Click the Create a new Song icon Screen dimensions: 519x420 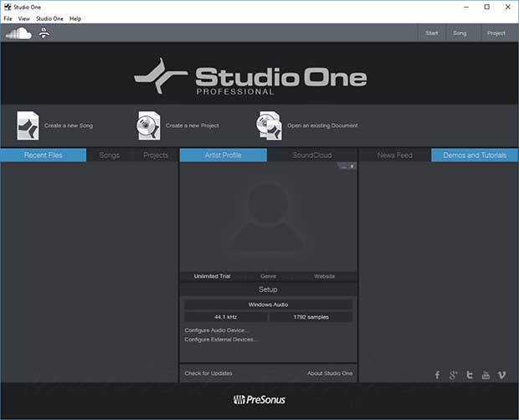[28, 125]
